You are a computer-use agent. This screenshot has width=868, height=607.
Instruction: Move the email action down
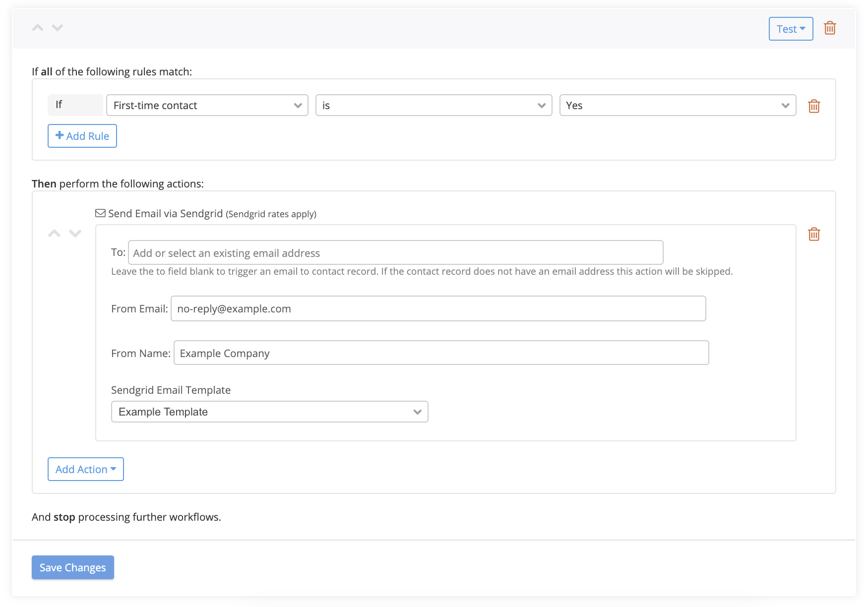pyautogui.click(x=75, y=234)
